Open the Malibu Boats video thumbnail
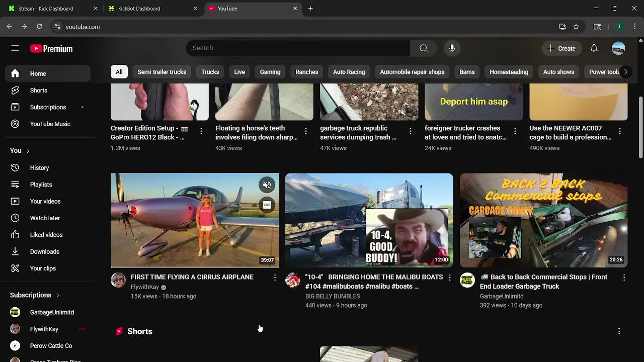Image resolution: width=644 pixels, height=362 pixels. pyautogui.click(x=369, y=220)
